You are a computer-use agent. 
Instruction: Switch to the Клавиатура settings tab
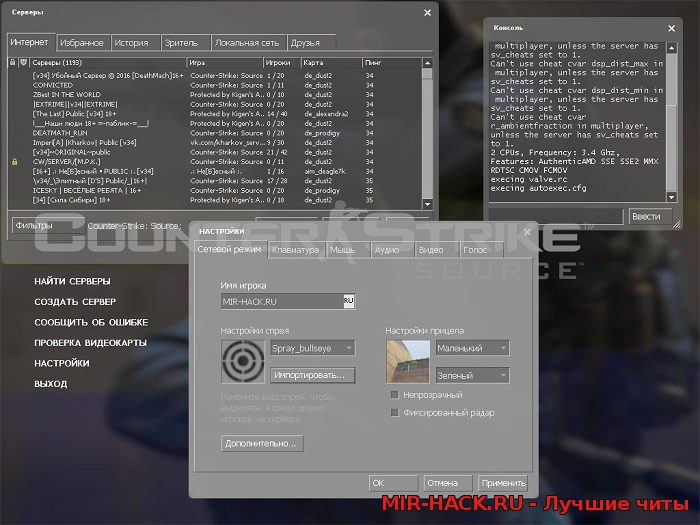(295, 250)
